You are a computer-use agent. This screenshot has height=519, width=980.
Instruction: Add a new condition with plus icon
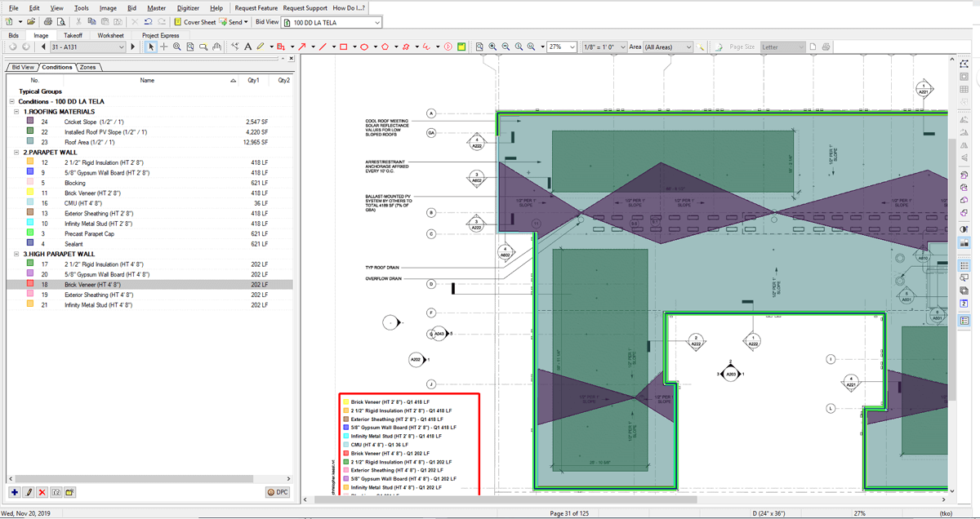[15, 492]
